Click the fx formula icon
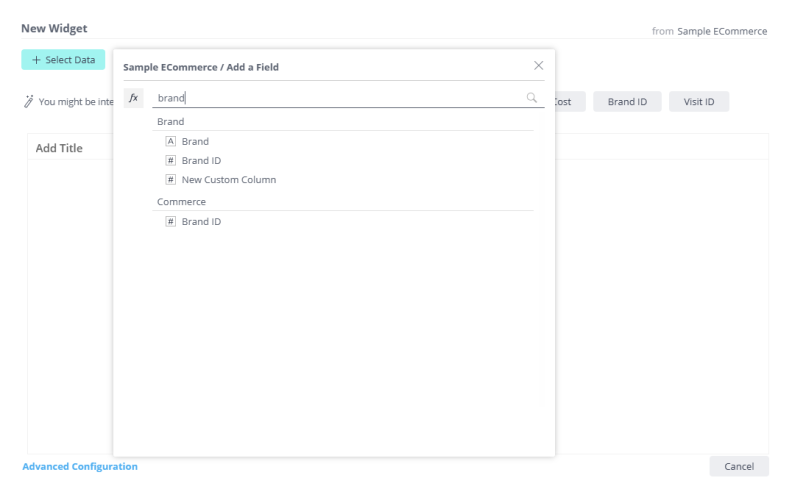Viewport: 792px width, 500px height. pos(134,98)
